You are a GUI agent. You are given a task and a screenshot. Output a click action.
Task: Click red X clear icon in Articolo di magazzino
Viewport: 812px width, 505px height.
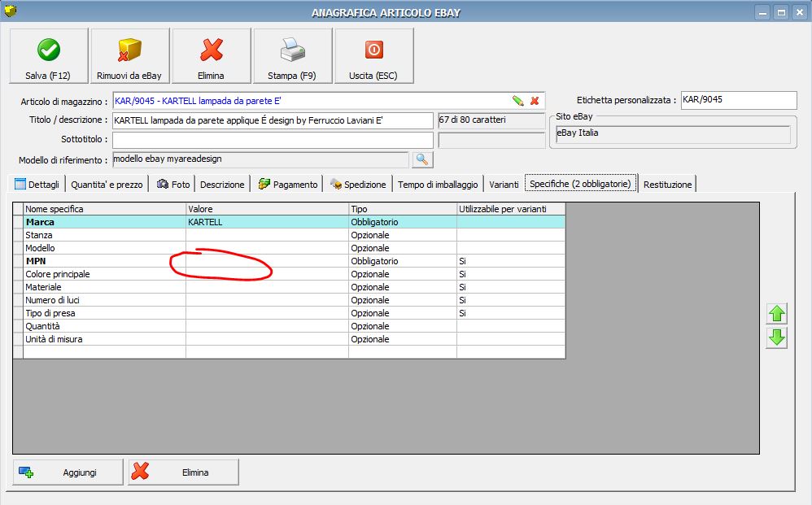[x=535, y=101]
